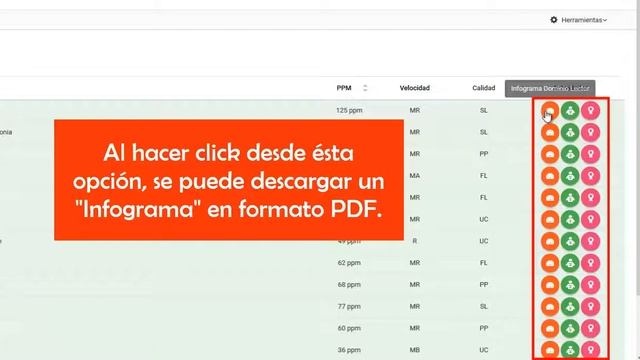
Task: Sort by the PPM column header
Action: (x=344, y=88)
